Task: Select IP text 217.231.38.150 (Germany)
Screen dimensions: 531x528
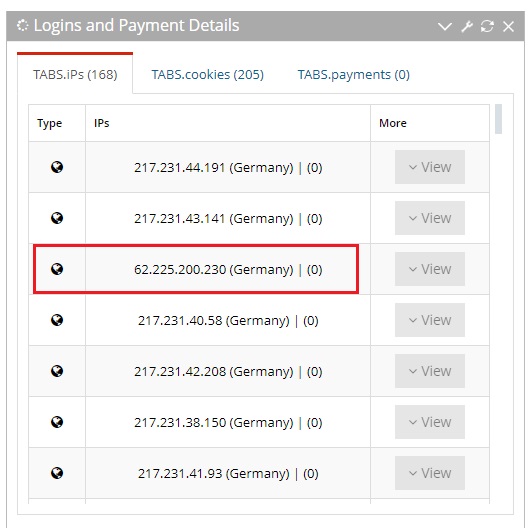Action: 214,422
